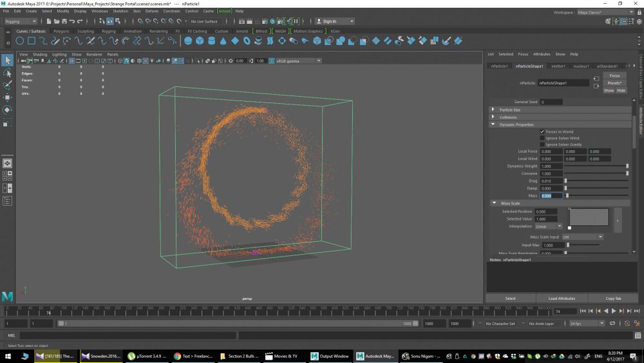The image size is (644, 363).
Task: Click the Focus button
Action: click(614, 75)
